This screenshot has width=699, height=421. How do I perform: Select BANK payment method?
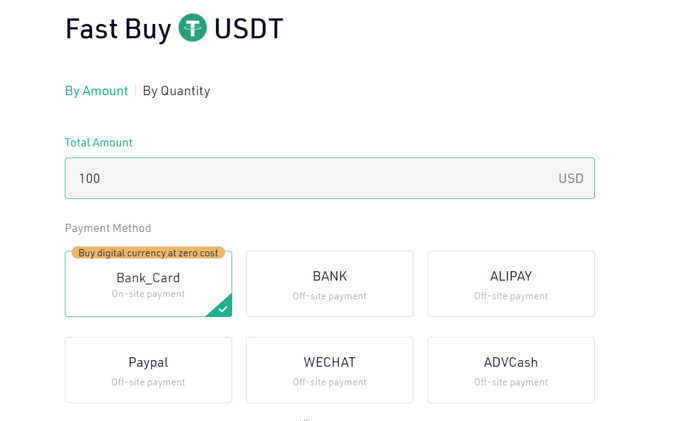[329, 284]
